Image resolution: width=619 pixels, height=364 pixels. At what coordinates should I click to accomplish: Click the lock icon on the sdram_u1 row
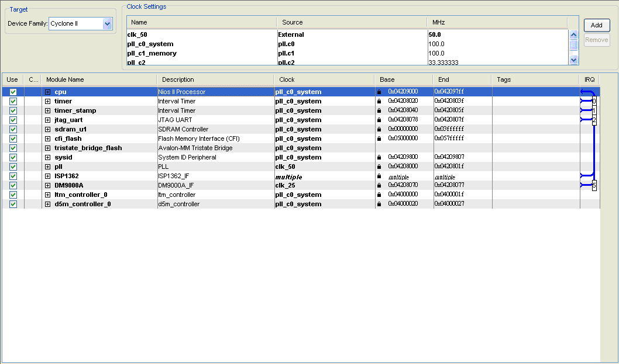(x=379, y=129)
